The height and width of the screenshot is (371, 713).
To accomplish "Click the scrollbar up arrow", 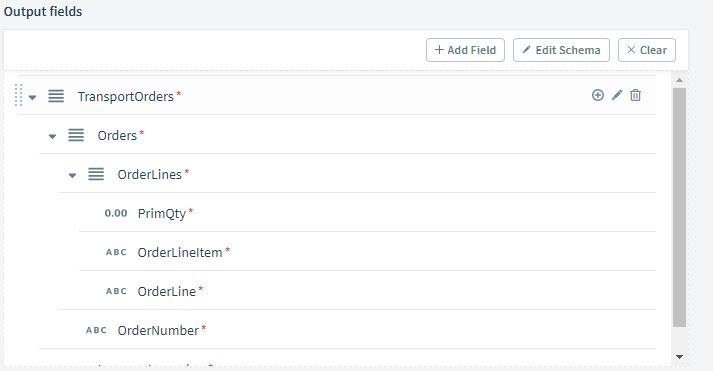I will pos(679,80).
